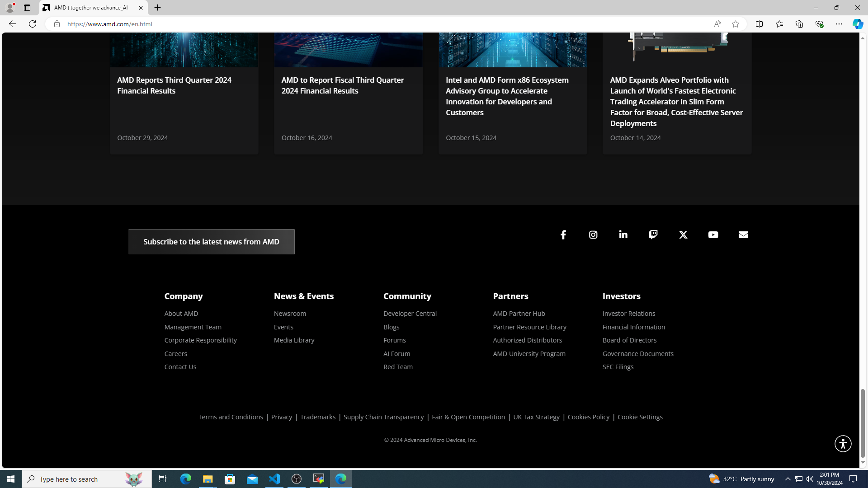
Task: Open Visual Studio Code from taskbar
Action: (274, 479)
